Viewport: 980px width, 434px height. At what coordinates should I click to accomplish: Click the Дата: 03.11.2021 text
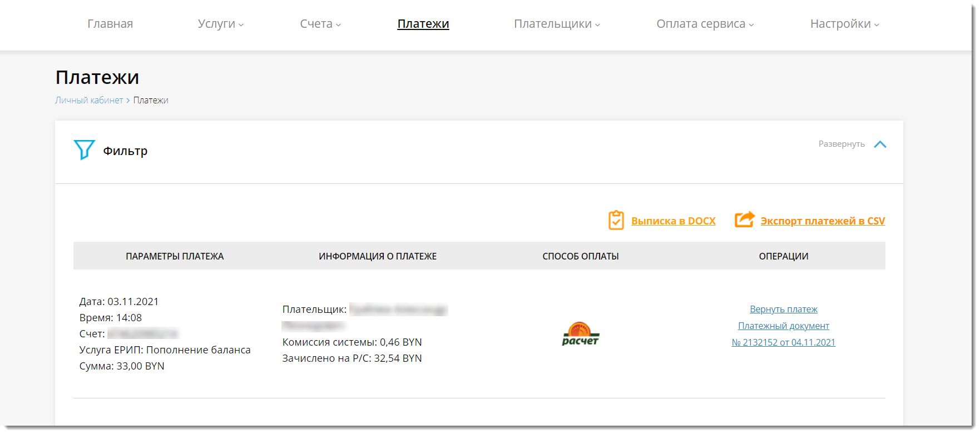click(119, 302)
